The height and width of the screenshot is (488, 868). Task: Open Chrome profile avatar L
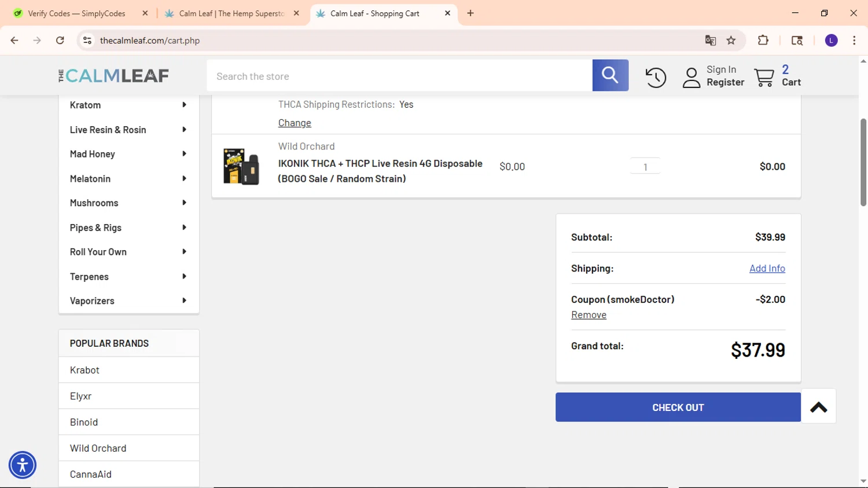coord(831,41)
